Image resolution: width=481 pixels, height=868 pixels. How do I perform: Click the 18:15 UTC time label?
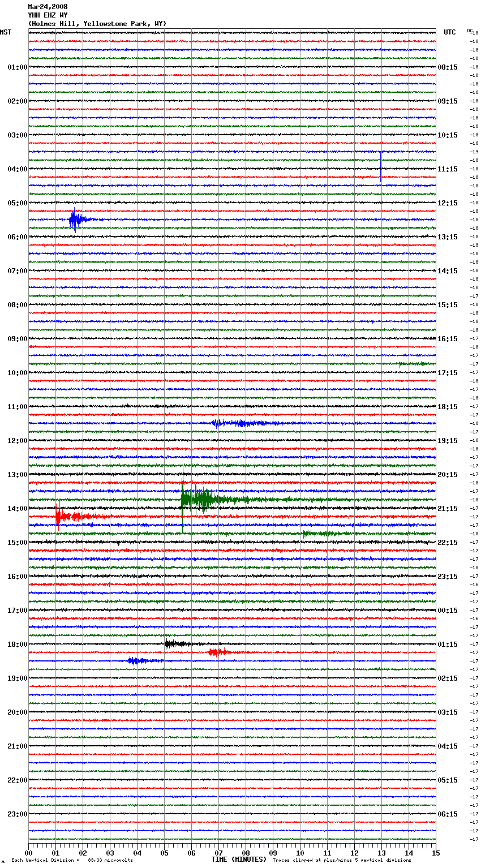click(448, 407)
